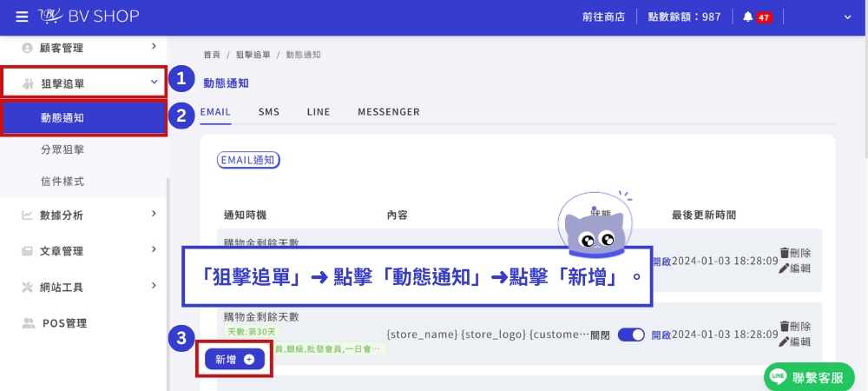Click the 數據分析 chart icon
This screenshot has height=391, width=868.
[x=27, y=215]
